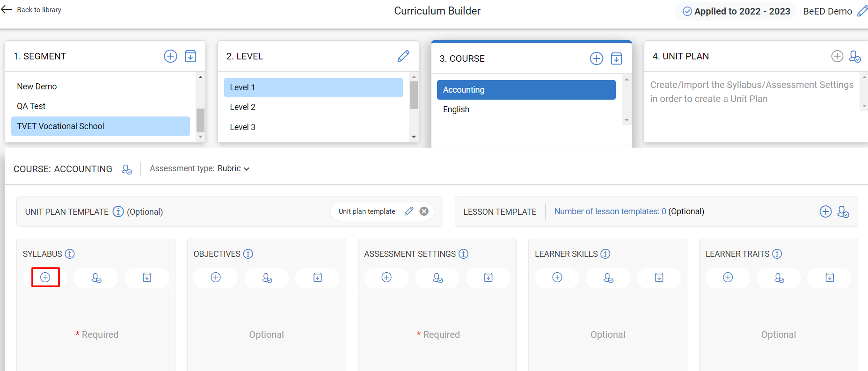Screen dimensions: 868x371
Task: Click BeED Demo text
Action: (827, 11)
